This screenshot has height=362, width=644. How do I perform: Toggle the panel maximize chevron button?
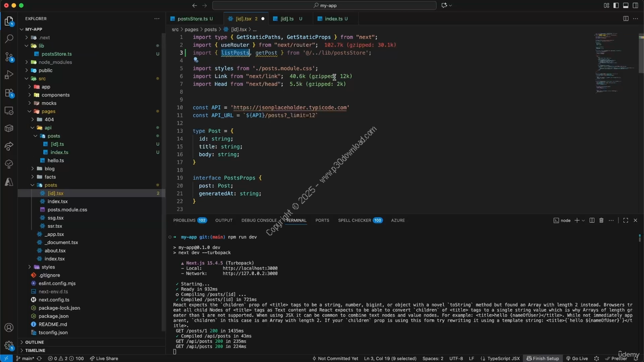(625, 220)
